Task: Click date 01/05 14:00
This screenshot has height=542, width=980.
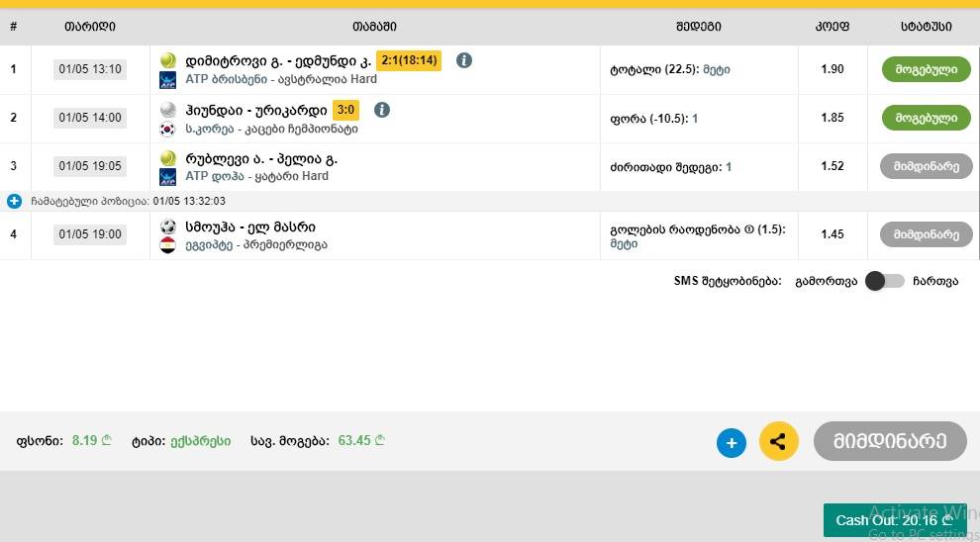Action: (90, 118)
